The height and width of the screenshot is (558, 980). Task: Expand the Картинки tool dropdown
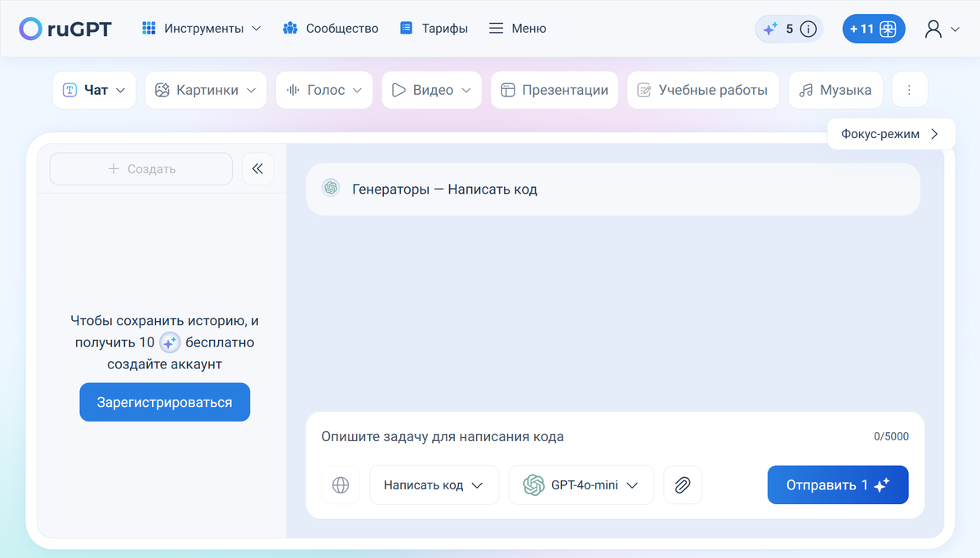pos(206,90)
